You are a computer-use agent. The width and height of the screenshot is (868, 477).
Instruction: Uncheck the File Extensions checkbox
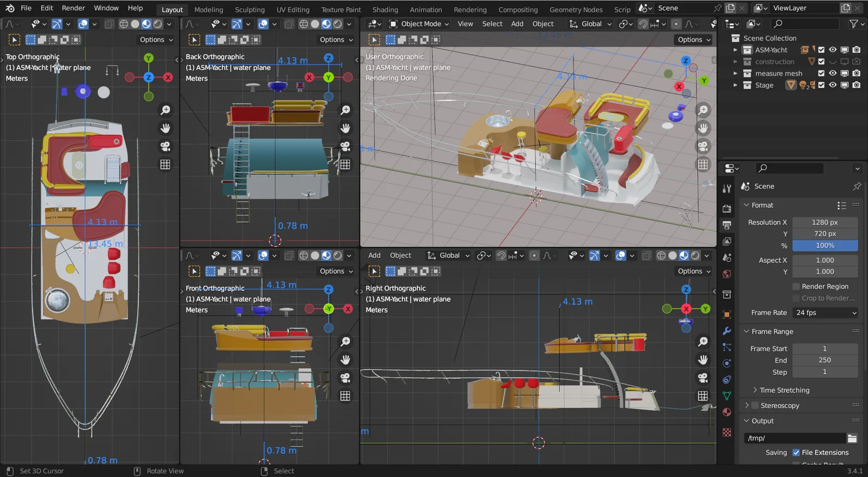coord(796,453)
